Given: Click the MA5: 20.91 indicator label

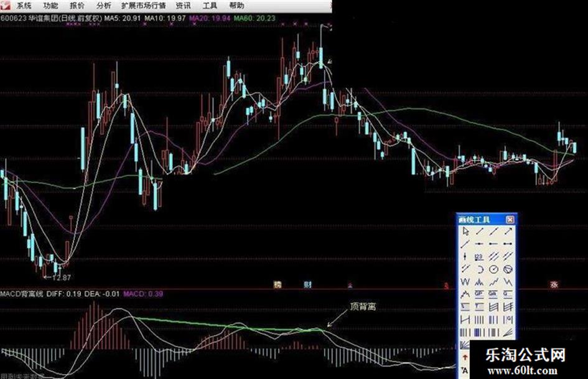Looking at the screenshot, I should point(123,18).
